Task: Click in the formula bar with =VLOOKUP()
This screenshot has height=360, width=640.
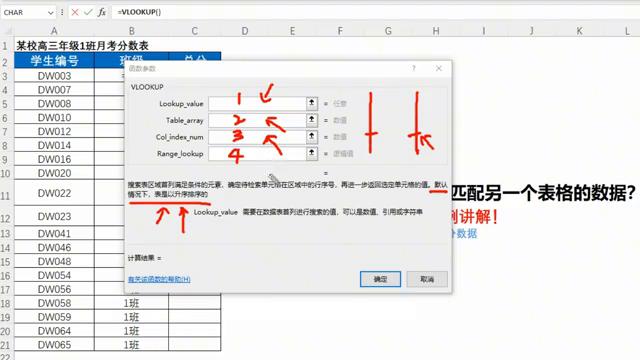Action: point(376,12)
